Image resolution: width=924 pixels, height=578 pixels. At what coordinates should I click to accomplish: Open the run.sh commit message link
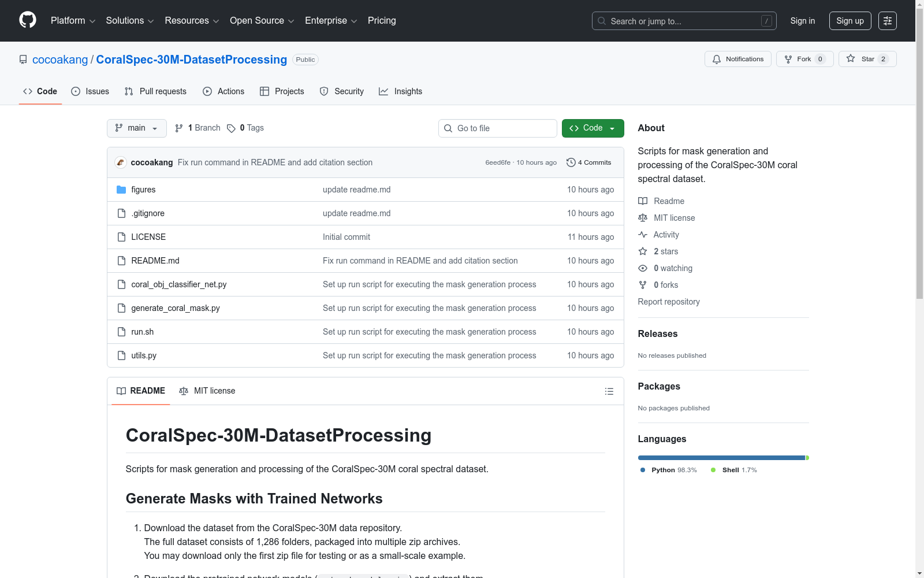430,332
